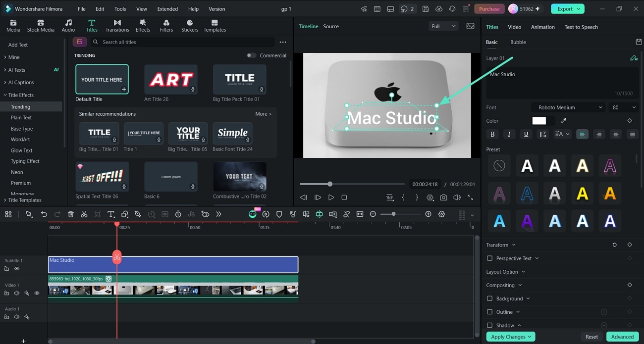Image resolution: width=644 pixels, height=344 pixels.
Task: Click the timeline zoom slider
Action: point(400,214)
